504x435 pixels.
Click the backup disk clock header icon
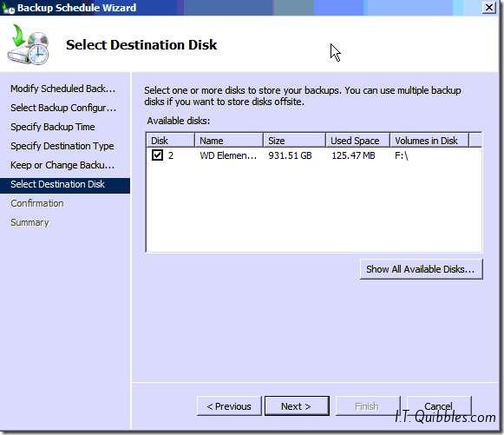pyautogui.click(x=29, y=45)
